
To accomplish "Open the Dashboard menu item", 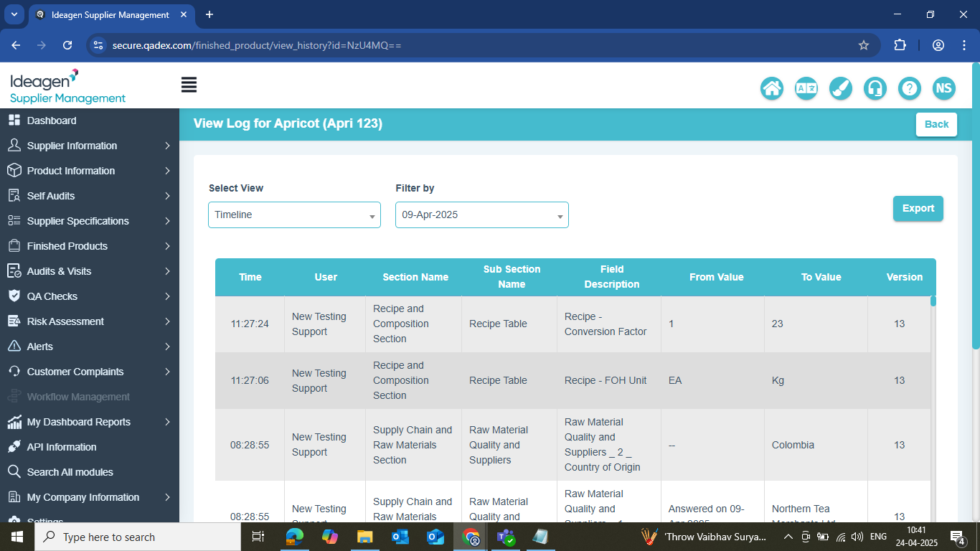I will pos(90,121).
